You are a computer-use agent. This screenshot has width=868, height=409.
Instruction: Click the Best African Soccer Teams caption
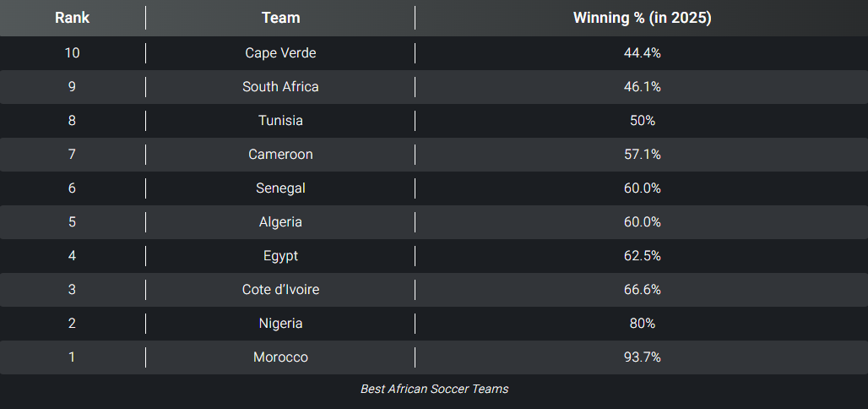434,390
